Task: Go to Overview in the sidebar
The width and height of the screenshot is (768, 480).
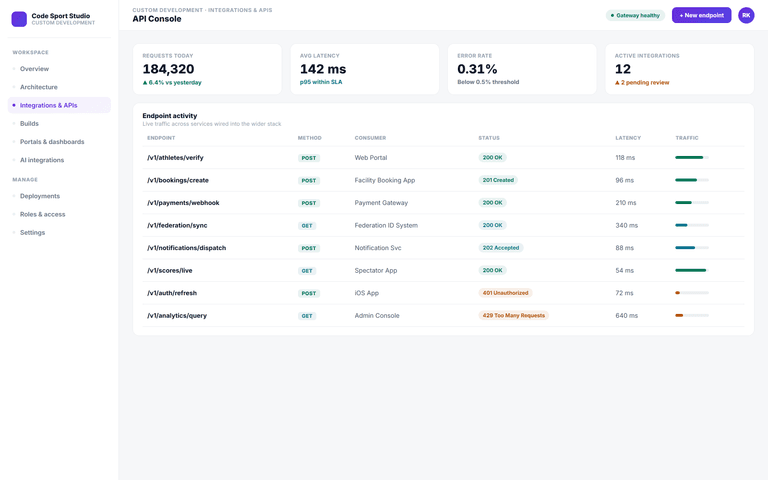Action: [x=59, y=69]
